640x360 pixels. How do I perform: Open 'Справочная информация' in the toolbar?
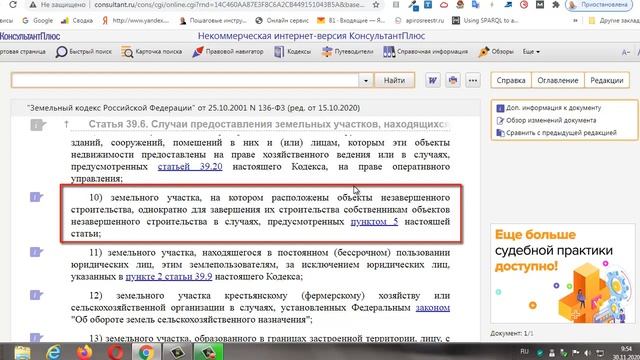tap(425, 52)
